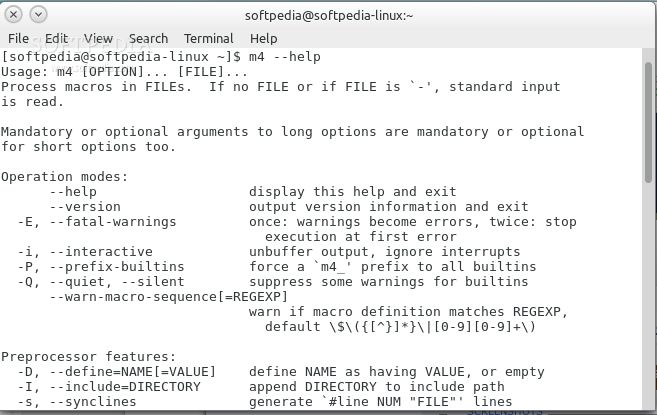Screen dimensions: 657x415
Task: Open the Search menu
Action: tap(148, 39)
